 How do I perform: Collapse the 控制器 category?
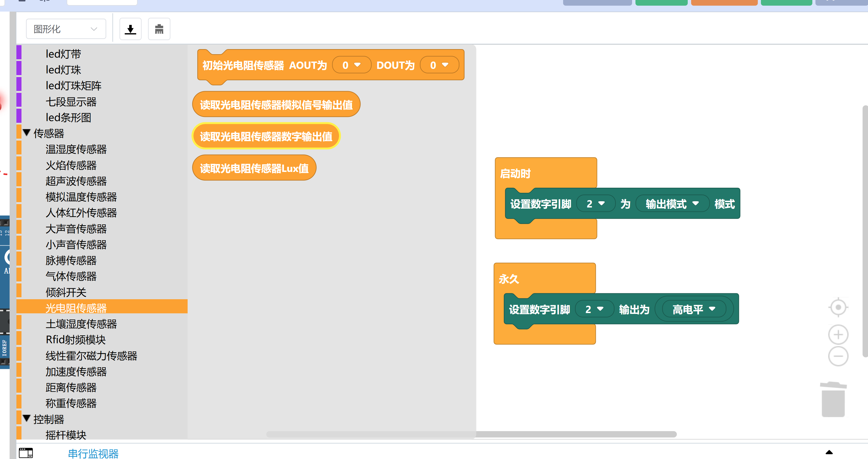tap(27, 419)
